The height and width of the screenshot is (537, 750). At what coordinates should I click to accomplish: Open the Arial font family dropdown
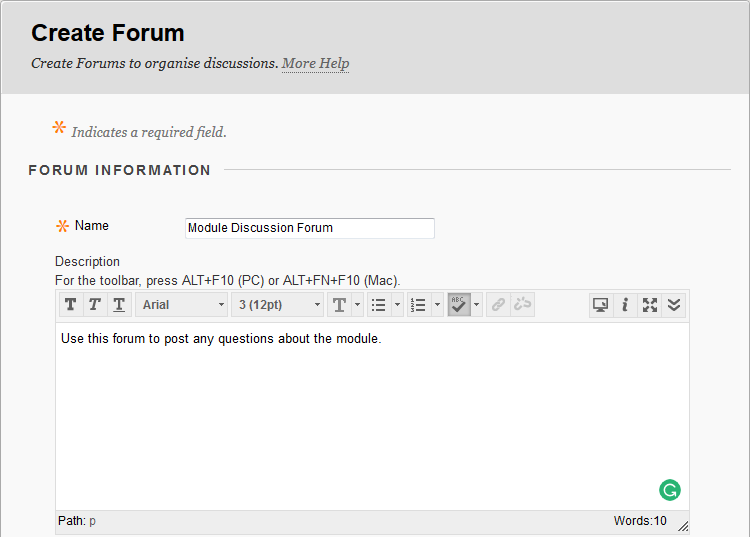tap(182, 305)
